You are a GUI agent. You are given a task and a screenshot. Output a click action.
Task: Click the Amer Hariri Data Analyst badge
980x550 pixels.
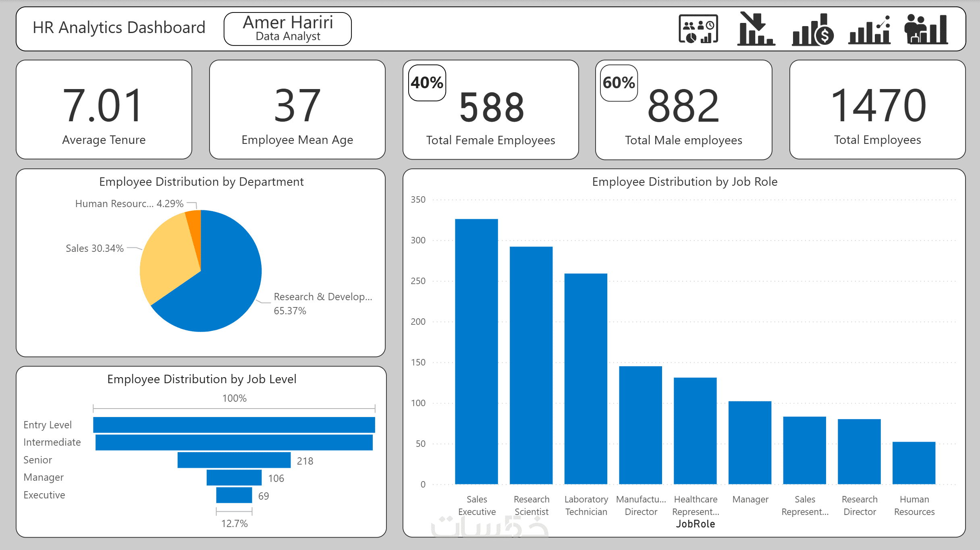pyautogui.click(x=287, y=29)
